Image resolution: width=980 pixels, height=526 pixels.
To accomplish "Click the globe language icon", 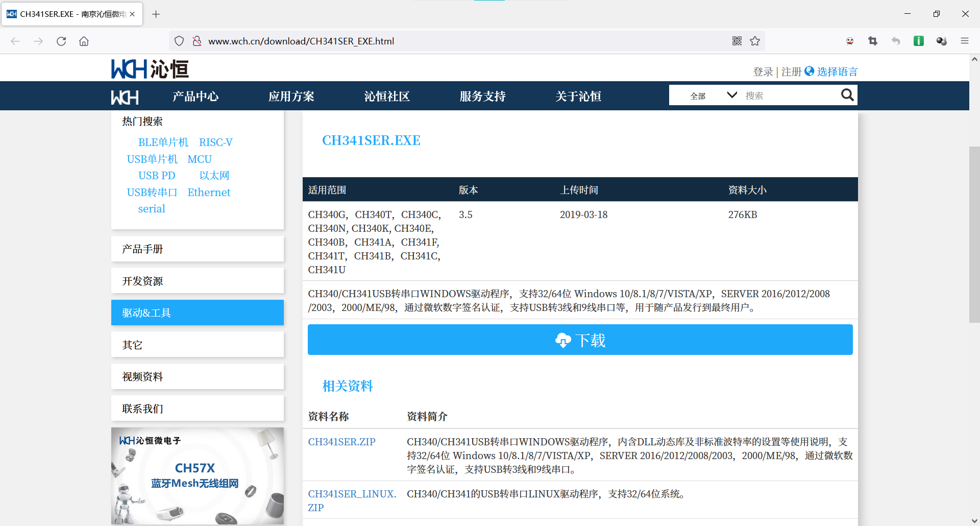I will point(810,71).
